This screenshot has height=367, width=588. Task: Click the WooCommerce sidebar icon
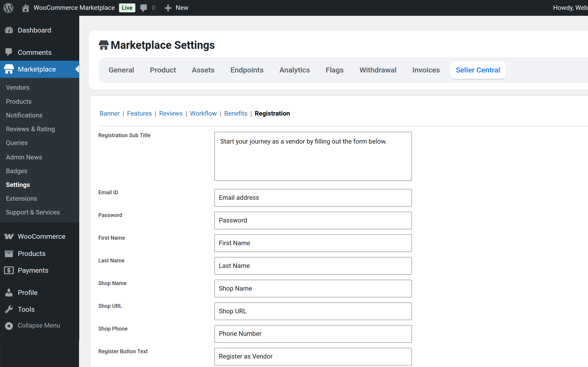pos(9,236)
